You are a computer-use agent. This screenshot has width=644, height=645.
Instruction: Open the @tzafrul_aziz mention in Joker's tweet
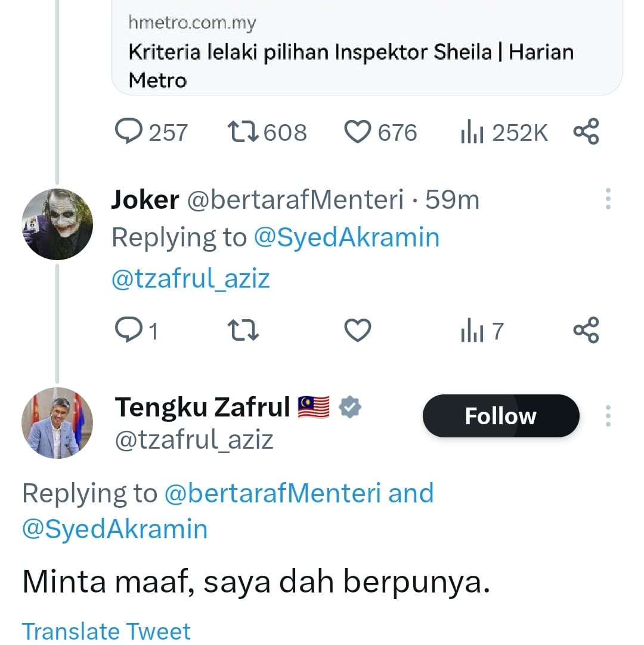[191, 279]
